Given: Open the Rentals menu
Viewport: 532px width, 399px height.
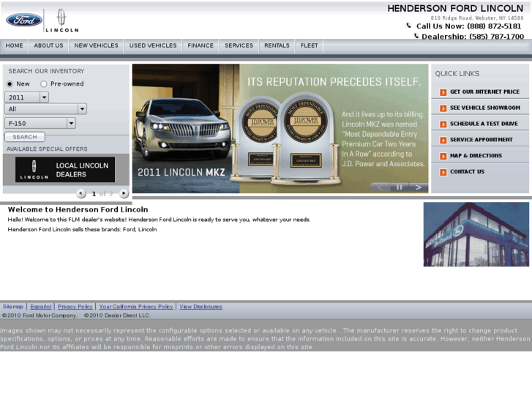Looking at the screenshot, I should [x=277, y=45].
